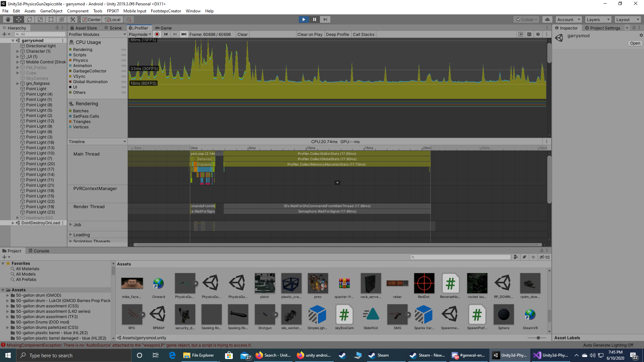The height and width of the screenshot is (362, 644).
Task: Select the Rect transform tool
Action: [51, 19]
